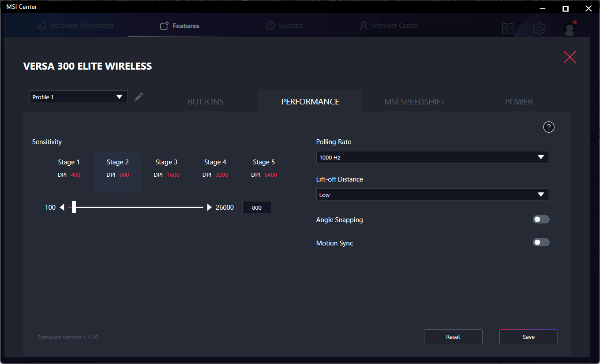The height and width of the screenshot is (364, 600).
Task: Open the Lift-off Distance dropdown
Action: pyautogui.click(x=432, y=195)
